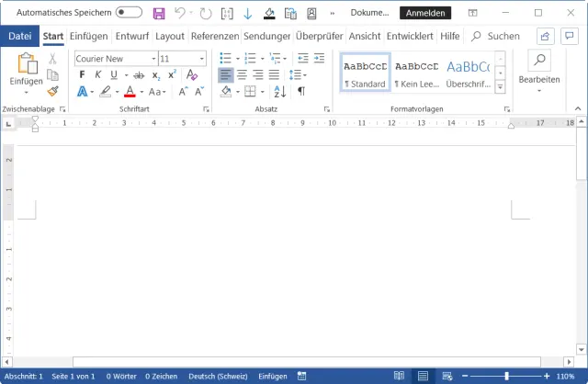Open the Courier New font dropdown
Image resolution: width=588 pixels, height=384 pixels.
pyautogui.click(x=153, y=58)
